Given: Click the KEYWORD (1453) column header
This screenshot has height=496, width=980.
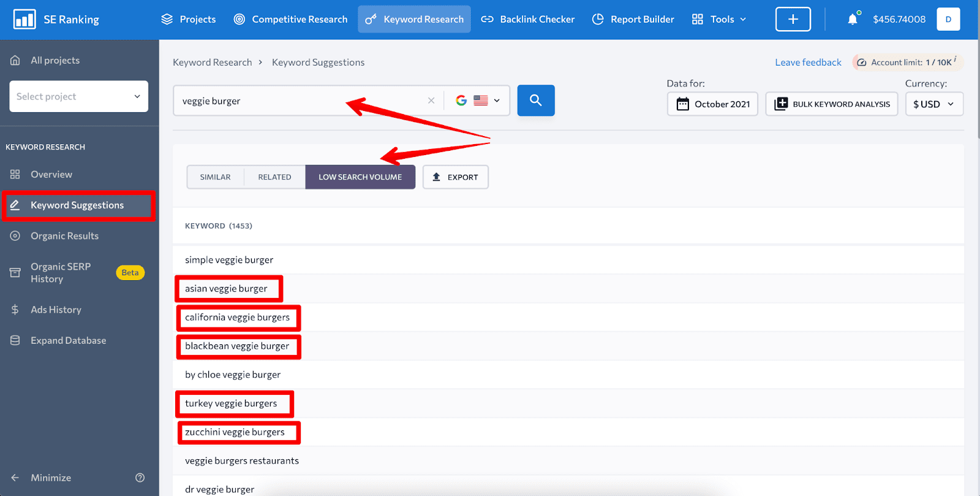Looking at the screenshot, I should 219,226.
